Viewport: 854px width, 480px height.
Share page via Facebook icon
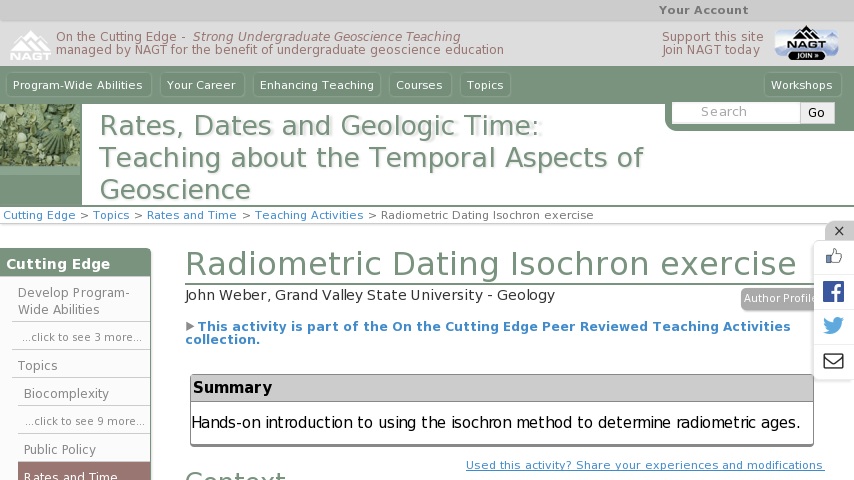833,291
